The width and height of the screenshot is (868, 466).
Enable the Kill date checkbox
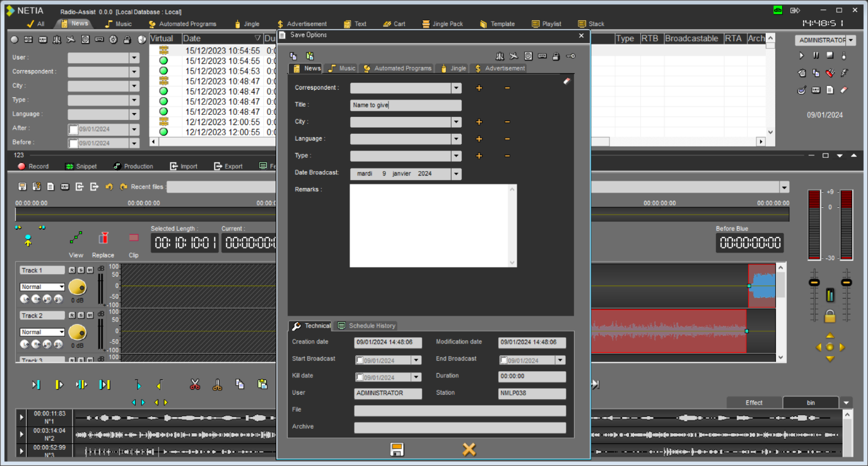tap(360, 378)
